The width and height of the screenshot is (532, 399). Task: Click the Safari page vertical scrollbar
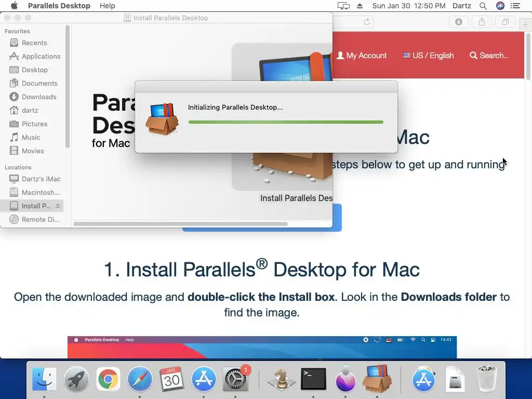point(528,56)
